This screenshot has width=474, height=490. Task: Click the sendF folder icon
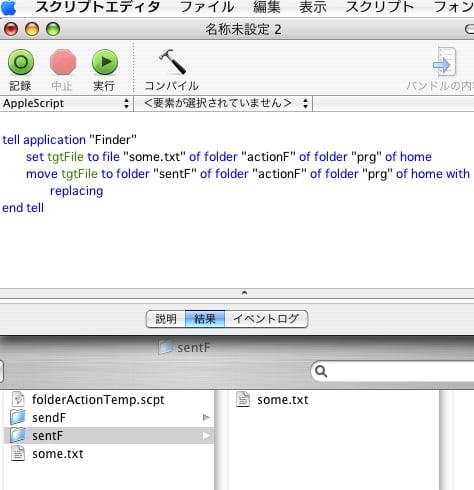[x=18, y=417]
